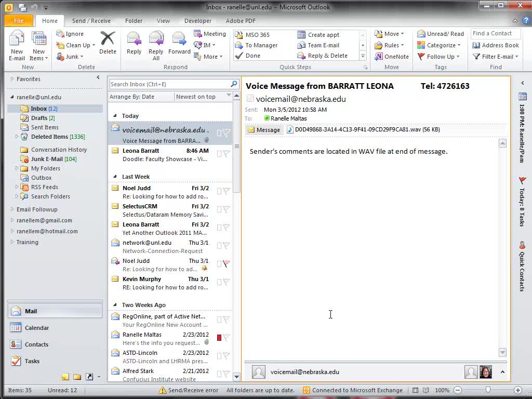Click red category box on Ranelle Maltas message

[219, 338]
